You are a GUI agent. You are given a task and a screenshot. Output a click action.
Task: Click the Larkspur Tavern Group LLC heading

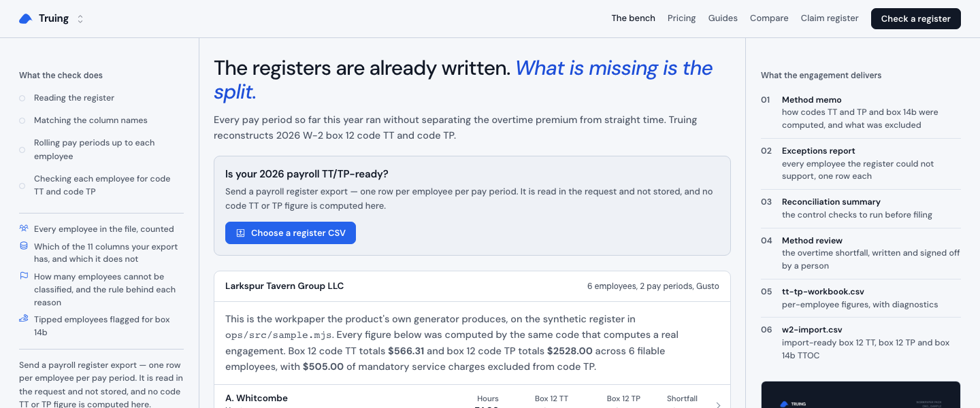pos(284,286)
